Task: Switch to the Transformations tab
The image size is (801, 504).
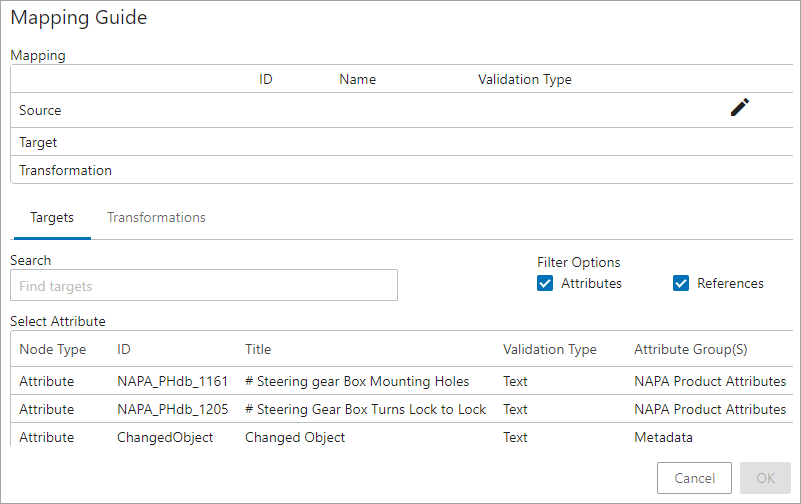Action: click(156, 218)
